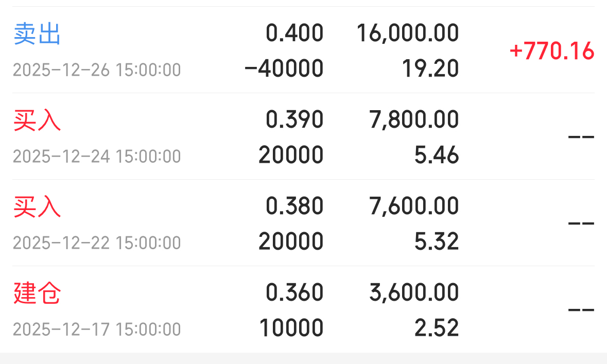The height and width of the screenshot is (364, 607).
Task: Select the 7,600.00 trade amount
Action: pos(414,205)
